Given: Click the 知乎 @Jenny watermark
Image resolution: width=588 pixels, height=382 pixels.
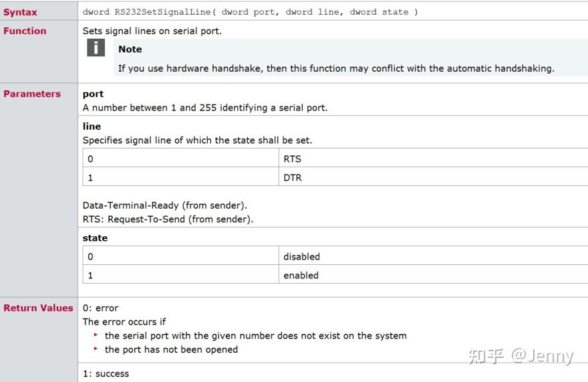Looking at the screenshot, I should [521, 357].
